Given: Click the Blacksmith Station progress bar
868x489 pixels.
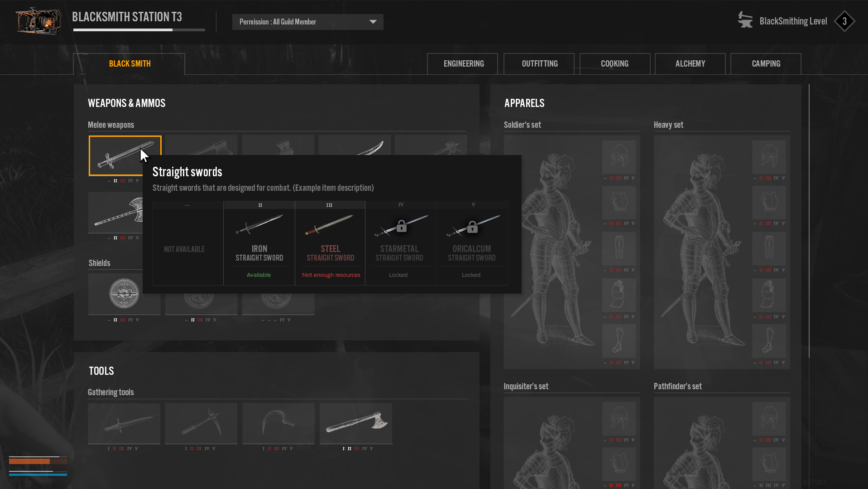Looking at the screenshot, I should coord(139,30).
